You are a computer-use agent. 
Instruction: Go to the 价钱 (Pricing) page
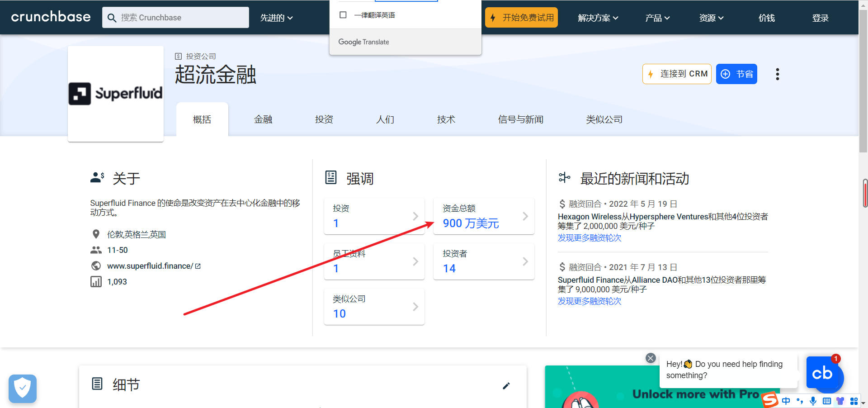point(766,18)
